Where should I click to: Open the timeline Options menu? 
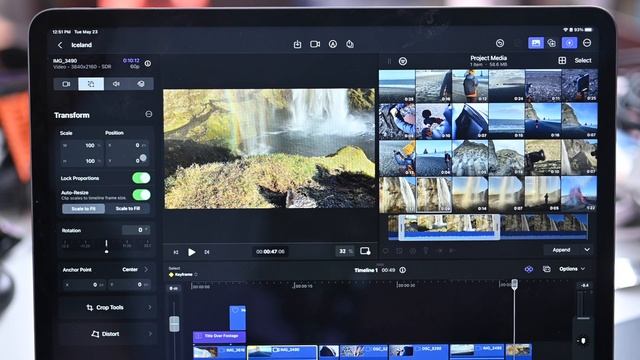point(572,269)
